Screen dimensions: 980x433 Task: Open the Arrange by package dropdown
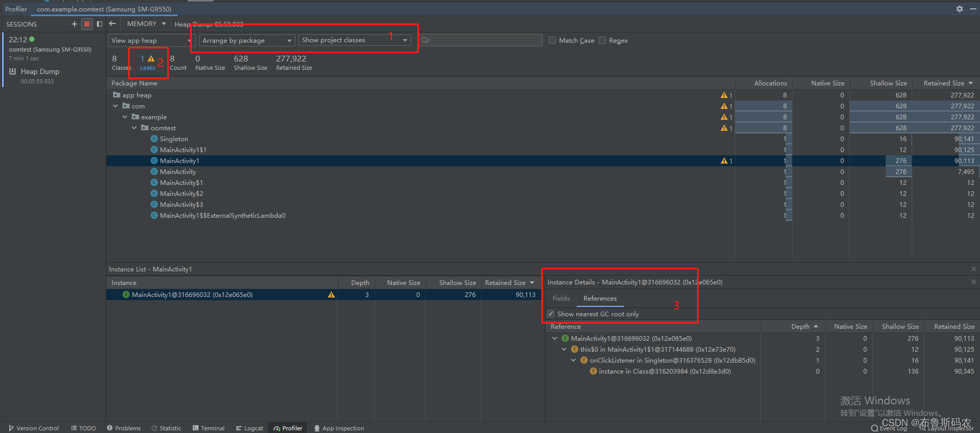247,40
